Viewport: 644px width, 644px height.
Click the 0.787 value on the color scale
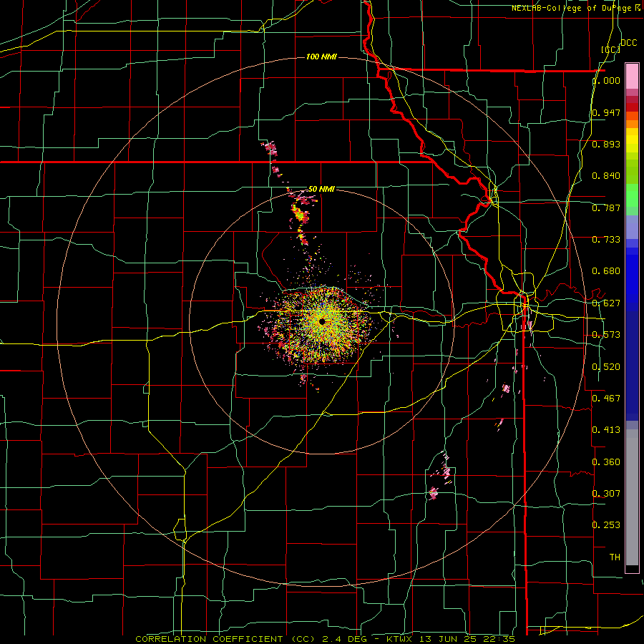pyautogui.click(x=606, y=208)
